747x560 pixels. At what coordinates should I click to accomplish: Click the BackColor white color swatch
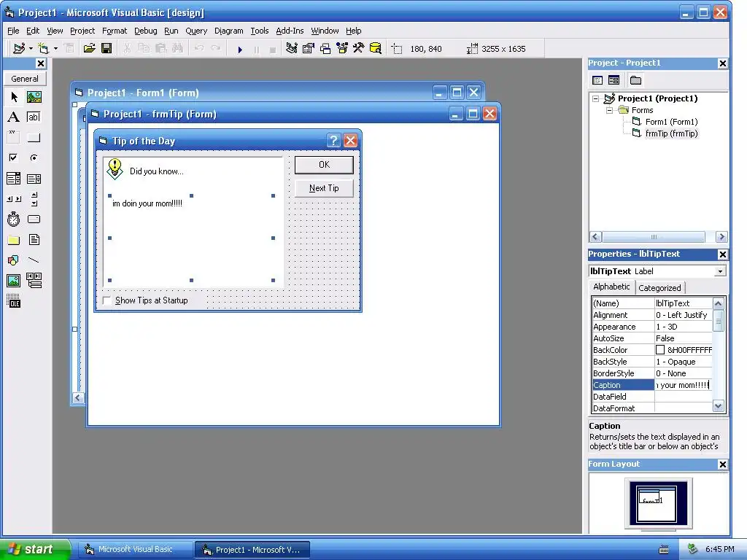[x=659, y=350]
